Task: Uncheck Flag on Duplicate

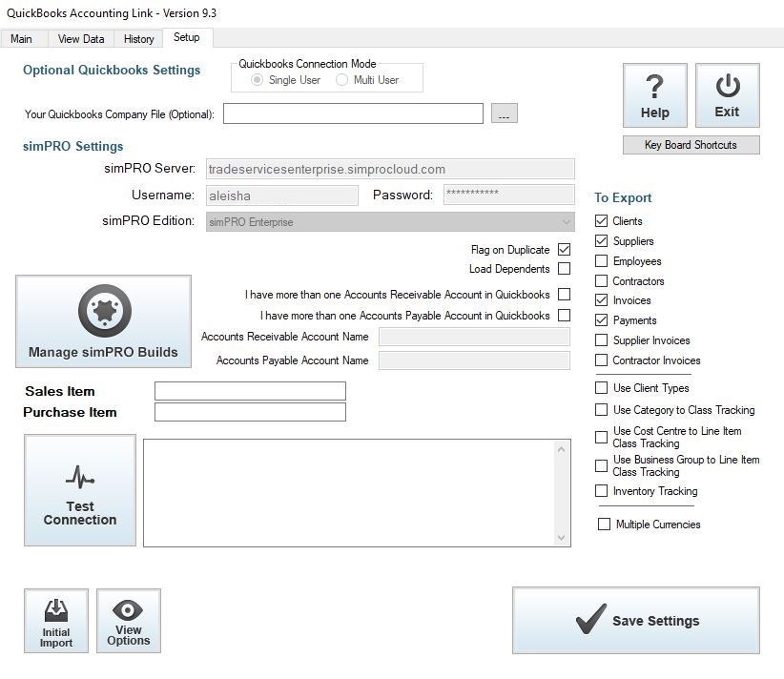Action: (x=565, y=250)
